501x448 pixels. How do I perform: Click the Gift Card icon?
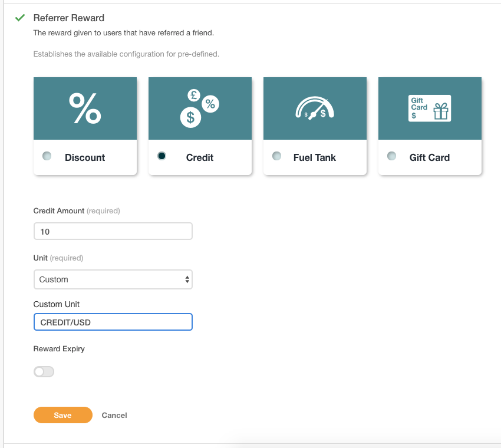(x=430, y=108)
